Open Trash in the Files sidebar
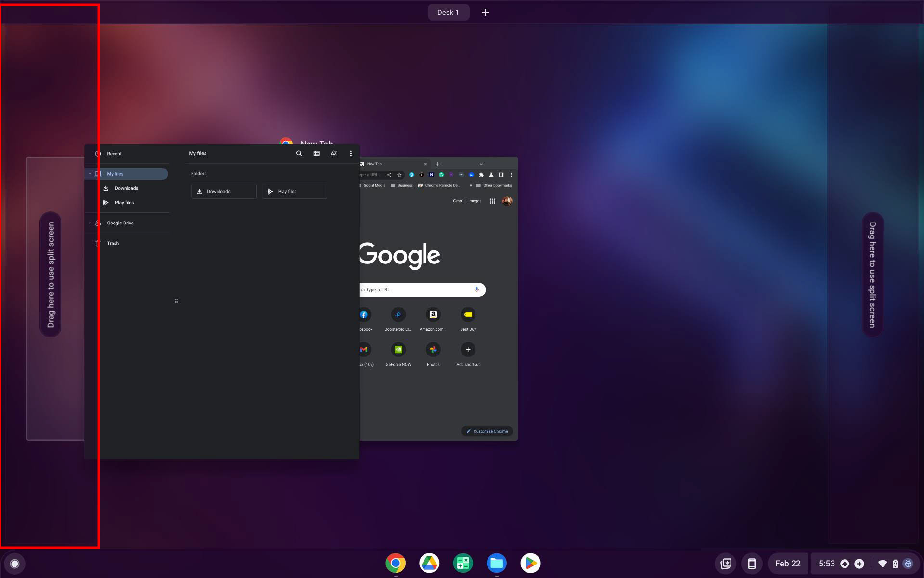The height and width of the screenshot is (578, 924). (x=113, y=243)
